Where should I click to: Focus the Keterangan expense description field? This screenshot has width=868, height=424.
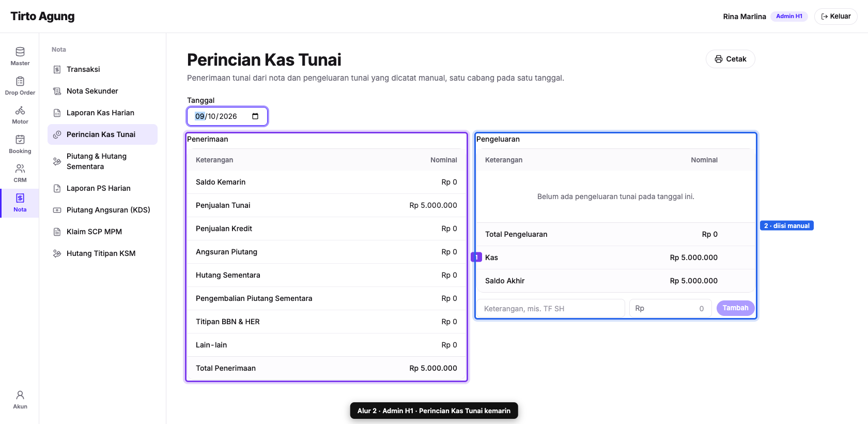(x=551, y=309)
